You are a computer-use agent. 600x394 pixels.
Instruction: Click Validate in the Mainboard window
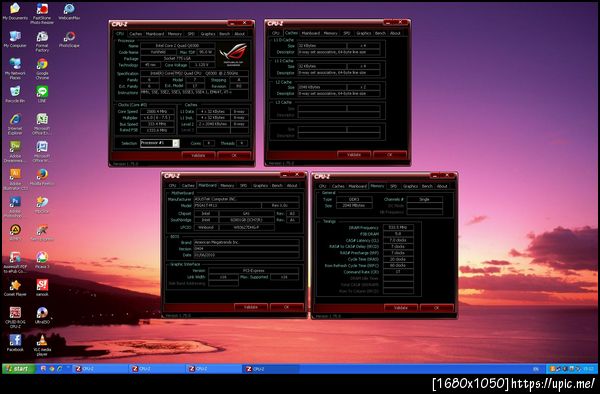(251, 307)
